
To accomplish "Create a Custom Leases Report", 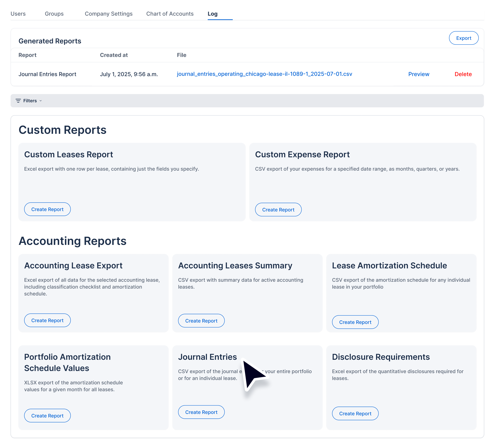I will 47,209.
